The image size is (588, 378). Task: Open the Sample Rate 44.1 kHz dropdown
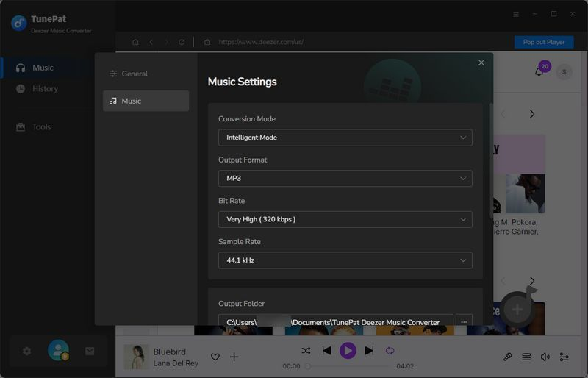[x=345, y=260]
